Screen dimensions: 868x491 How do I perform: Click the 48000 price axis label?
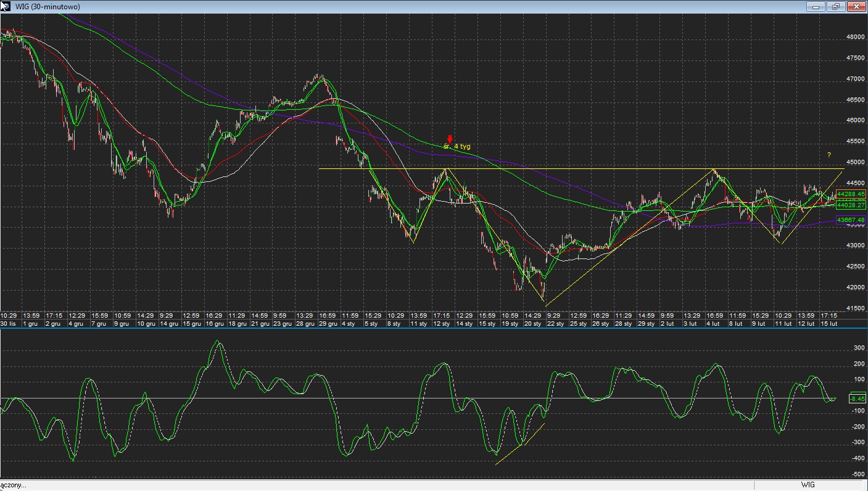tap(854, 37)
